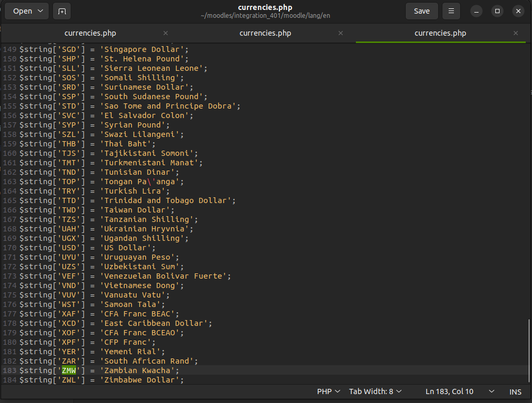Click the 'Zambian Kwacha' string
Viewport: 532px width, 403px height.
click(137, 370)
